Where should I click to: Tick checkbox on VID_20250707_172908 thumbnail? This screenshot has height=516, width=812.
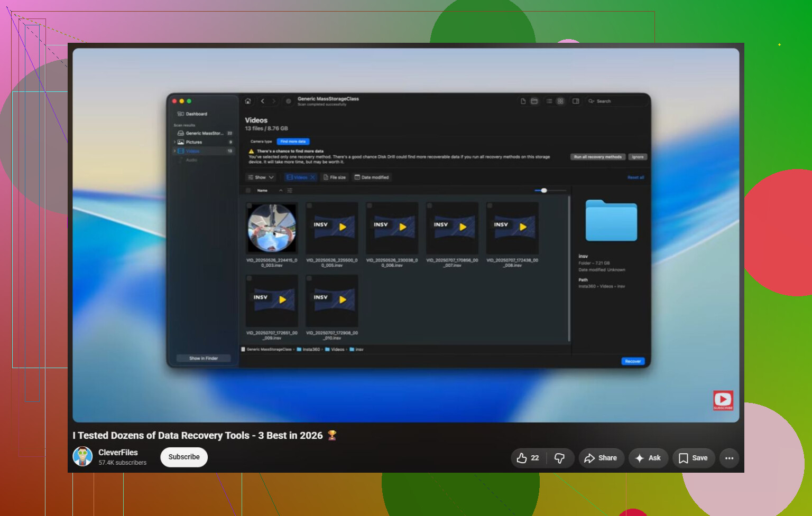[309, 278]
